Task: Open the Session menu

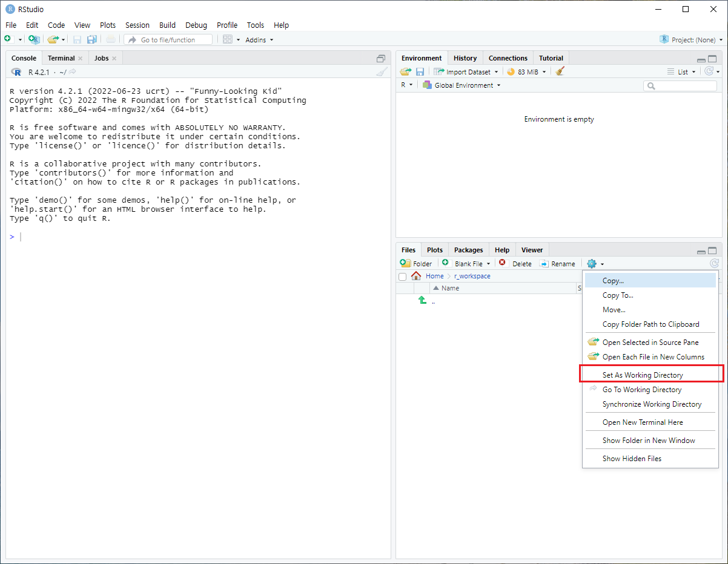Action: pos(137,25)
